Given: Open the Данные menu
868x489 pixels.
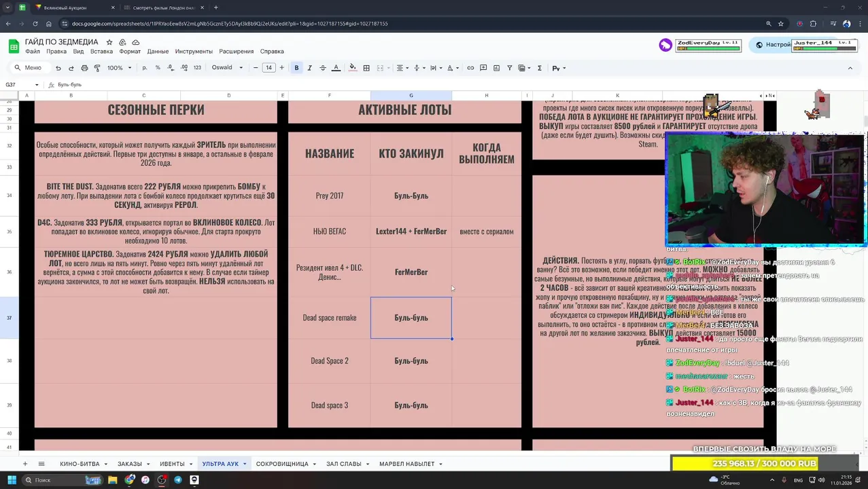Looking at the screenshot, I should tap(158, 52).
